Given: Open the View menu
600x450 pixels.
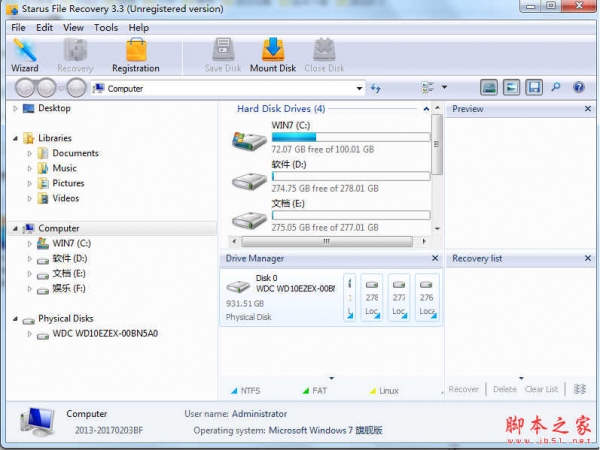Looking at the screenshot, I should pos(73,28).
